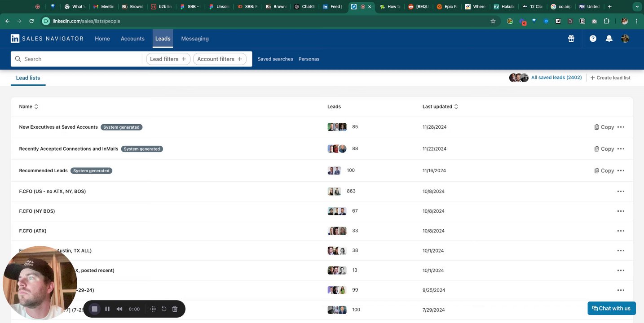The width and height of the screenshot is (644, 323).
Task: Grab the recording toolbar's dotted grid handle
Action: [153, 309]
